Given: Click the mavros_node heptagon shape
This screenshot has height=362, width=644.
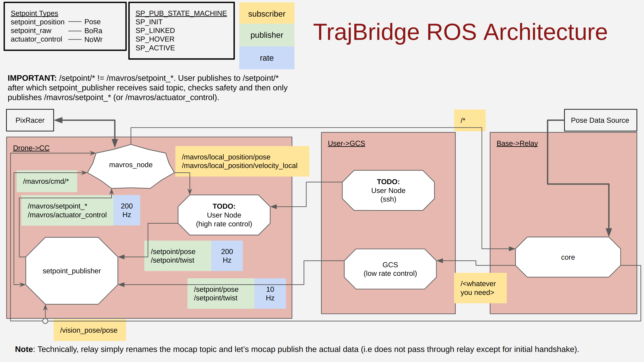Looking at the screenshot, I should click(x=131, y=165).
